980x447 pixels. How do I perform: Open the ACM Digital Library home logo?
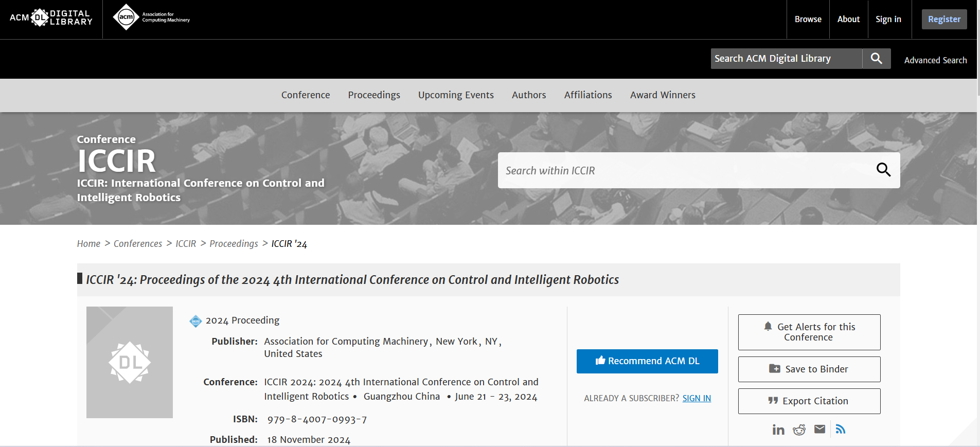51,18
